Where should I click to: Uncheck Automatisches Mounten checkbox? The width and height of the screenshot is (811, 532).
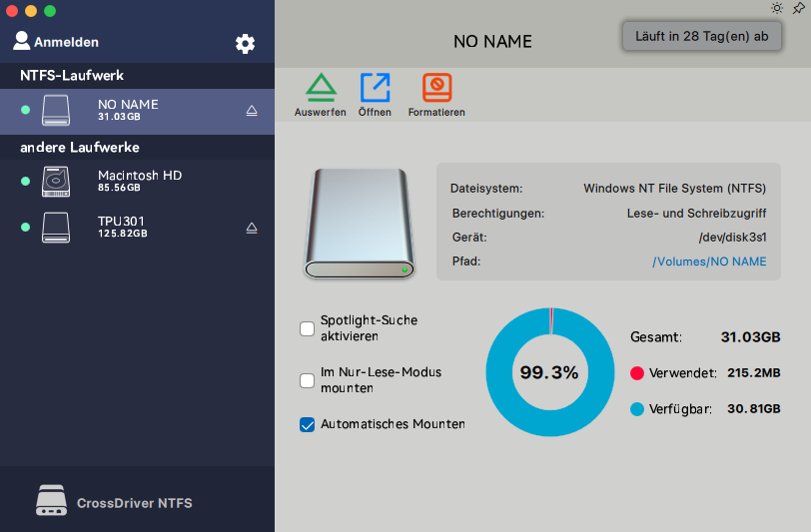(x=308, y=425)
